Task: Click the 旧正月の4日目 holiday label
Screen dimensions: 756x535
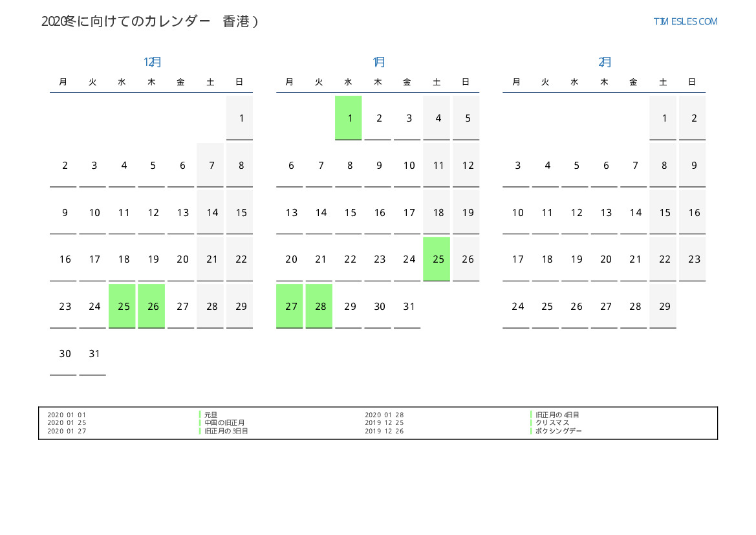Action: point(557,415)
